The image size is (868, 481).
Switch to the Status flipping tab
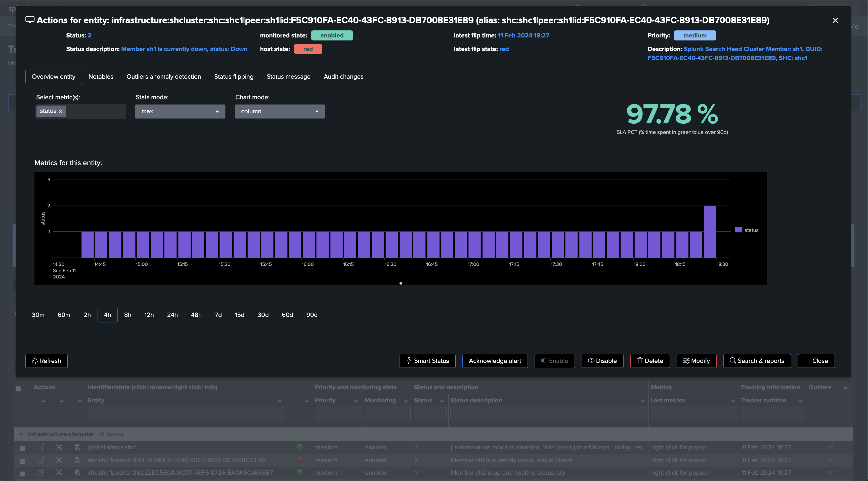click(x=234, y=77)
